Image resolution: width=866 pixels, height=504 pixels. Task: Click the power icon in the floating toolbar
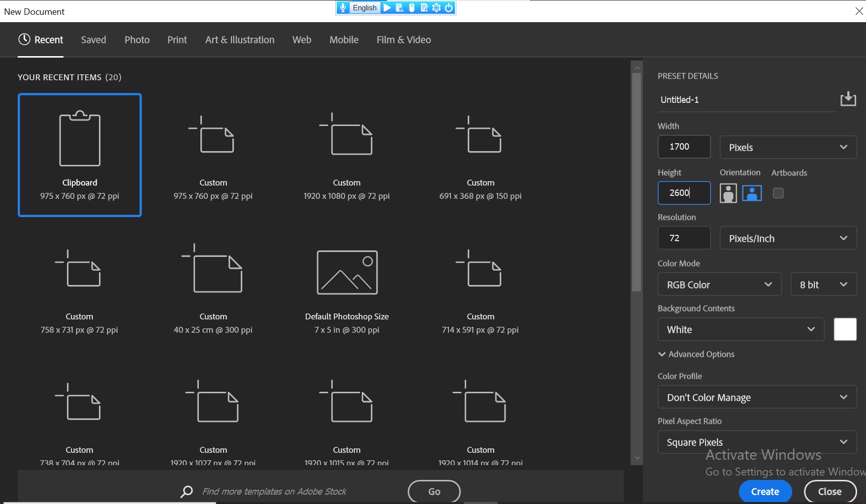pos(449,8)
